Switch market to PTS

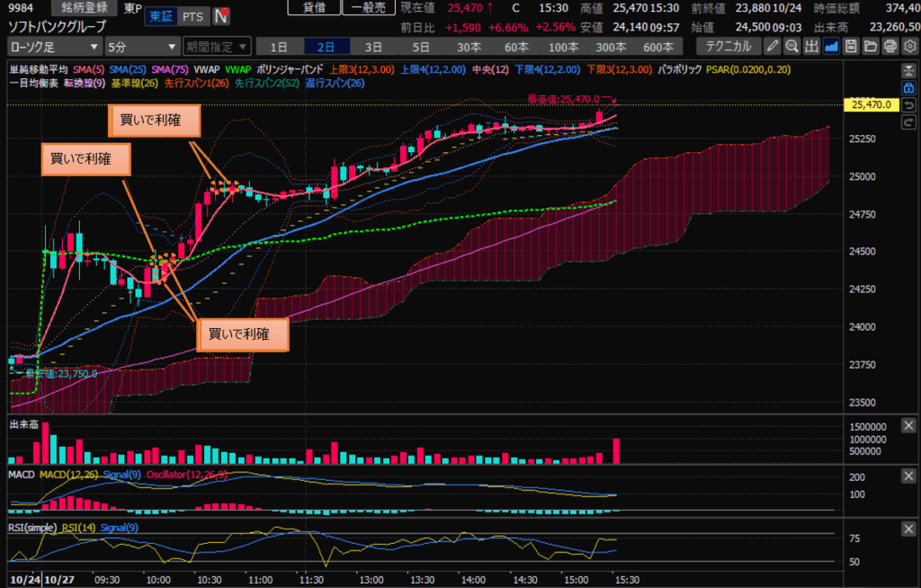[192, 16]
